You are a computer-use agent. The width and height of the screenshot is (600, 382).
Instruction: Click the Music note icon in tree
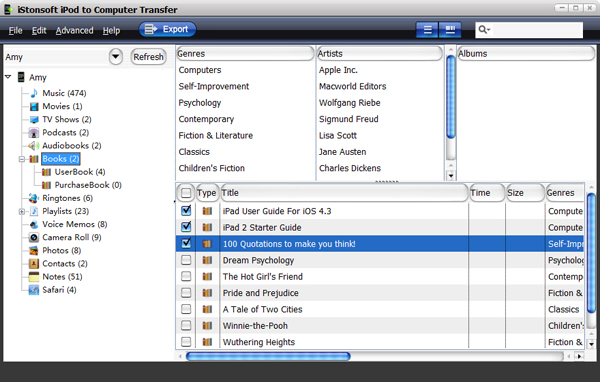34,93
